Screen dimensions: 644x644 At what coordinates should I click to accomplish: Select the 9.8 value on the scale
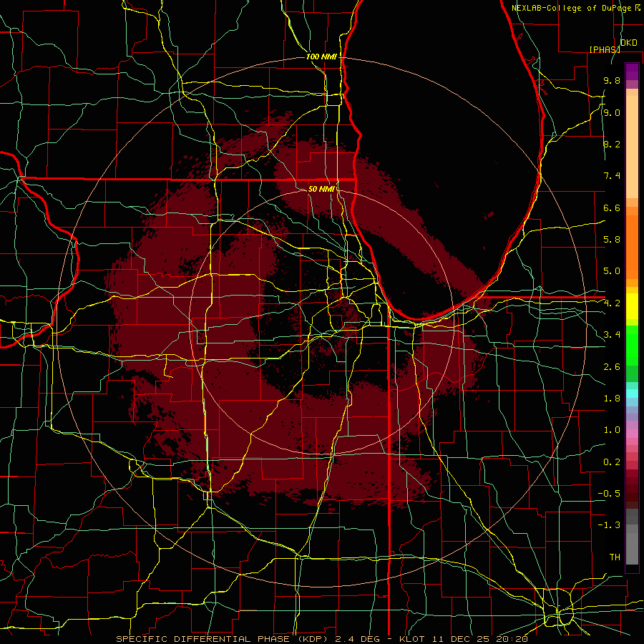click(612, 80)
